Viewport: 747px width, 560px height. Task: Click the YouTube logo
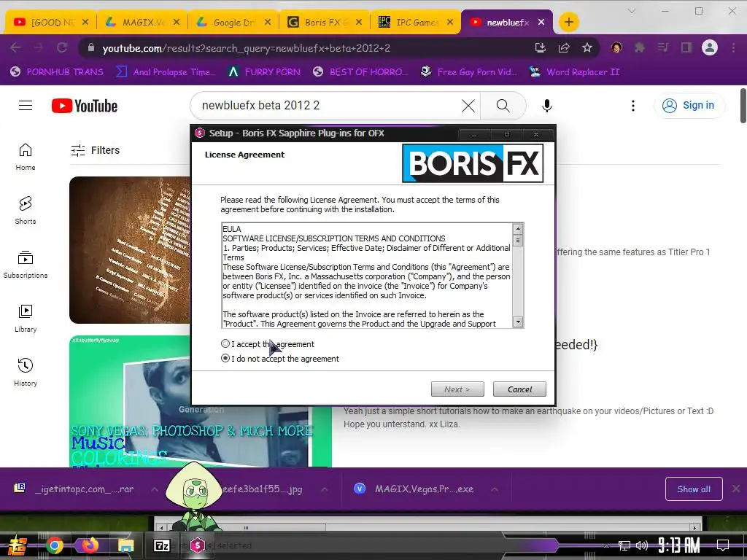pos(85,106)
